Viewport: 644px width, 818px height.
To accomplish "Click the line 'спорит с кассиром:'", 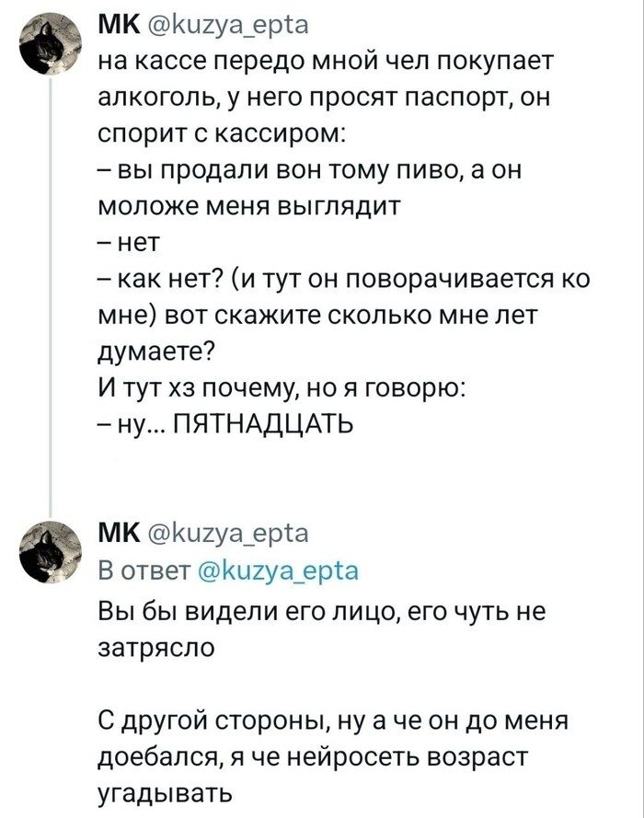I will (221, 135).
